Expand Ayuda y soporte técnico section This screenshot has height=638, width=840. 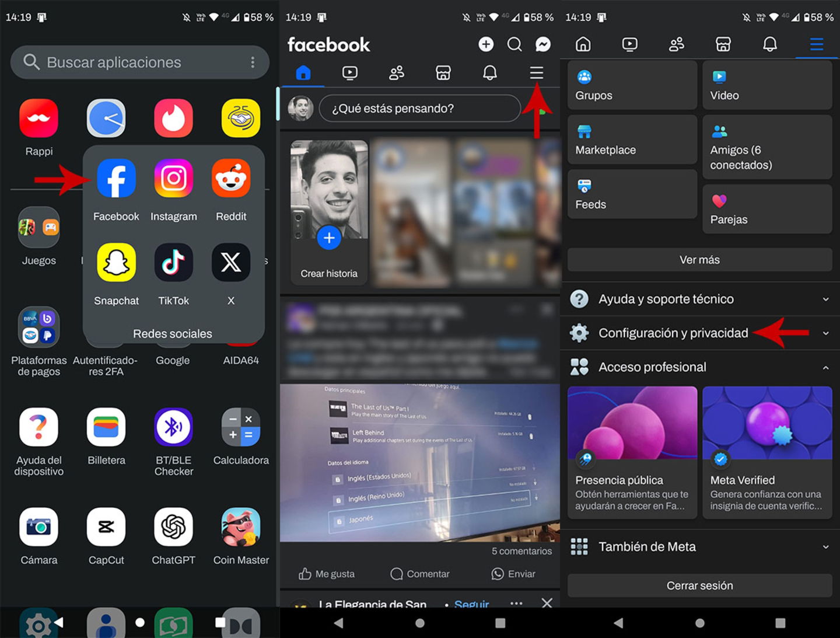click(x=700, y=299)
